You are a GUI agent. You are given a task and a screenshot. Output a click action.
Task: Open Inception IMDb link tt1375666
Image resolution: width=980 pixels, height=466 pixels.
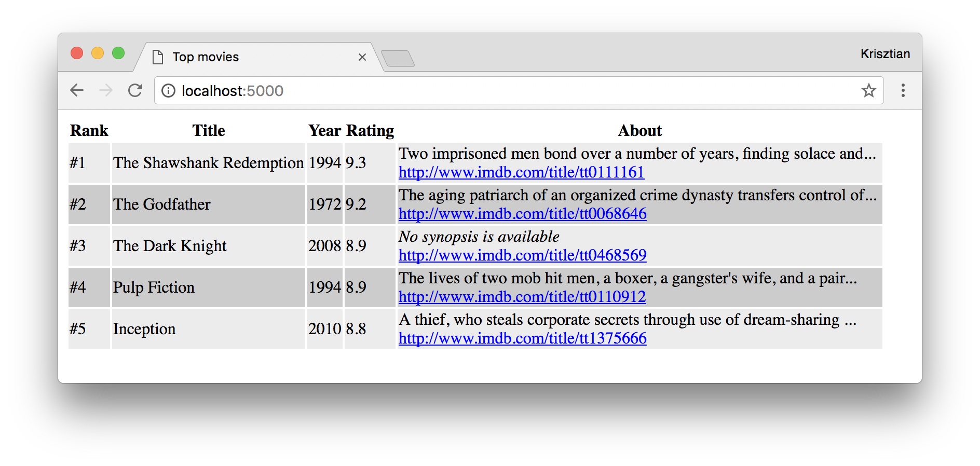522,338
